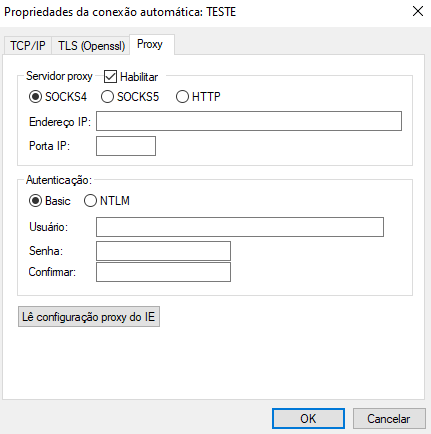Uncheck the Habilitar proxy checkbox

pos(110,77)
